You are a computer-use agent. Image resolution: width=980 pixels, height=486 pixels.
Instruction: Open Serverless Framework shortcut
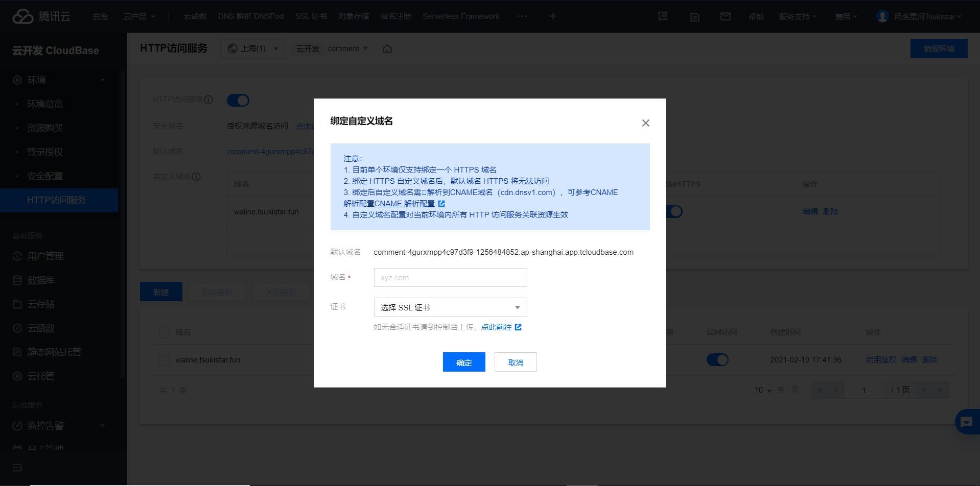pos(461,16)
